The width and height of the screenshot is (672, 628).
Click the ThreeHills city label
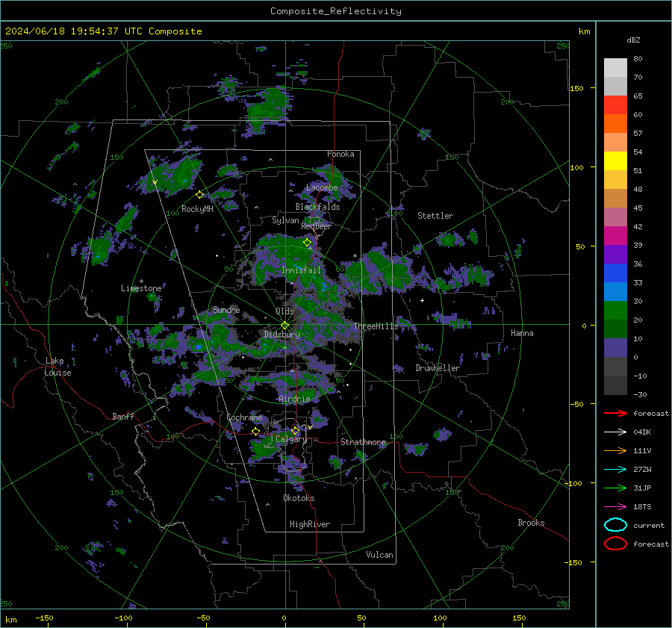[376, 326]
